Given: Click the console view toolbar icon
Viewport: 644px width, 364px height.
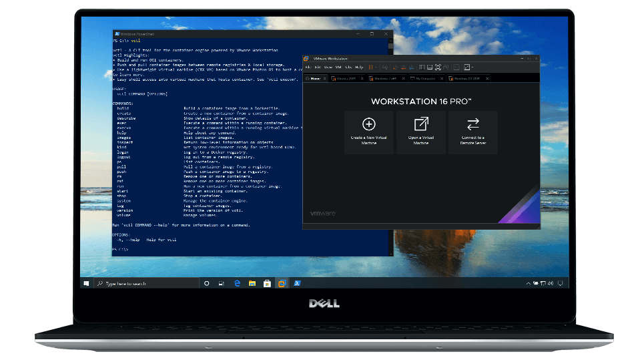Looking at the screenshot, I should pyautogui.click(x=456, y=67).
